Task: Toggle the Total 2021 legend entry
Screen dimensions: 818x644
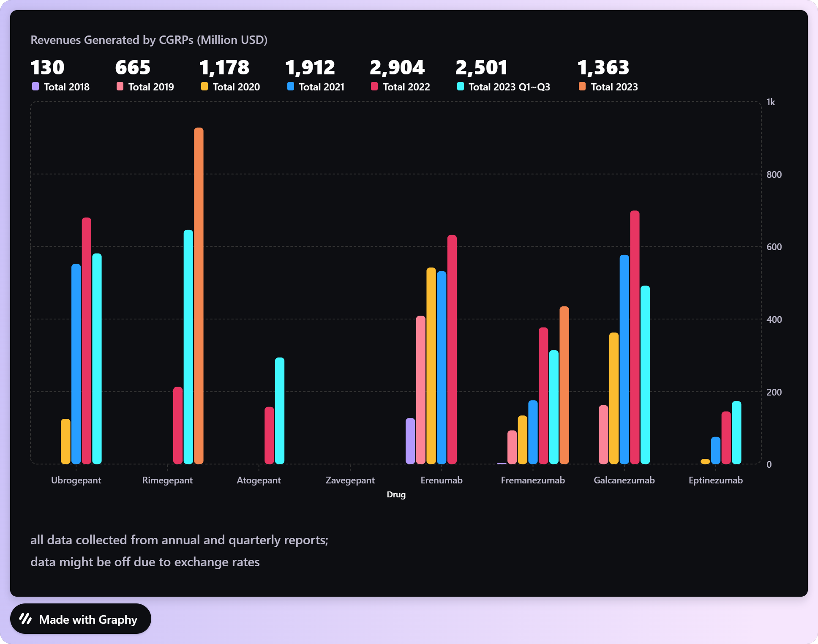Action: (x=321, y=87)
